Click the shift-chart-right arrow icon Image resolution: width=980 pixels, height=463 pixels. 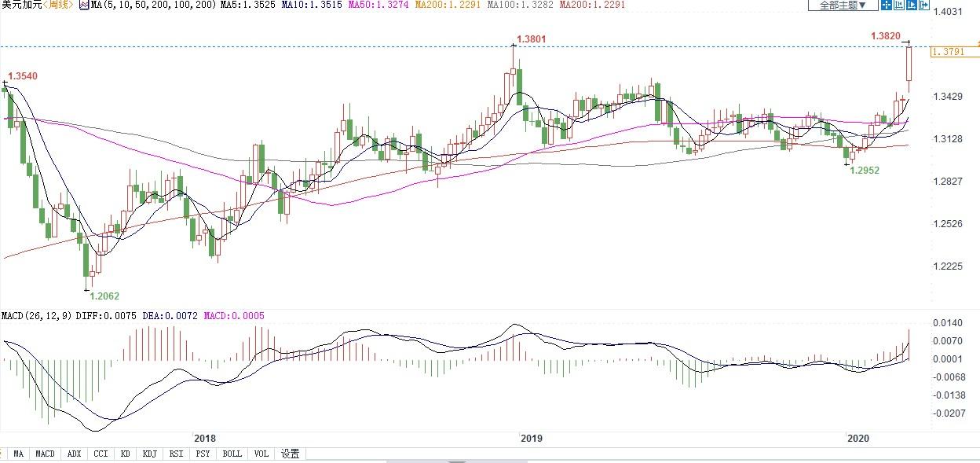[923, 6]
